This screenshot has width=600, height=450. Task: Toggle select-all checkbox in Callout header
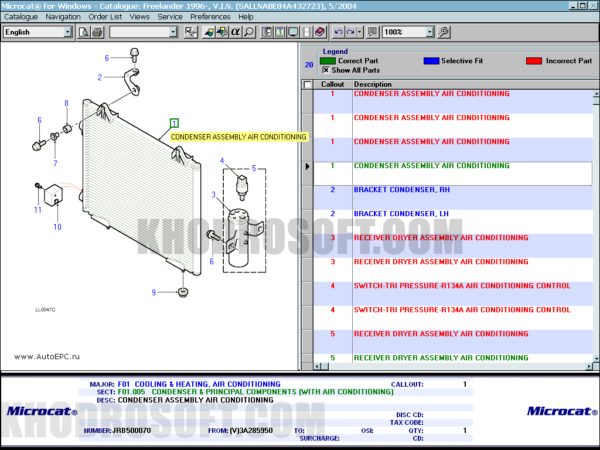pos(307,85)
